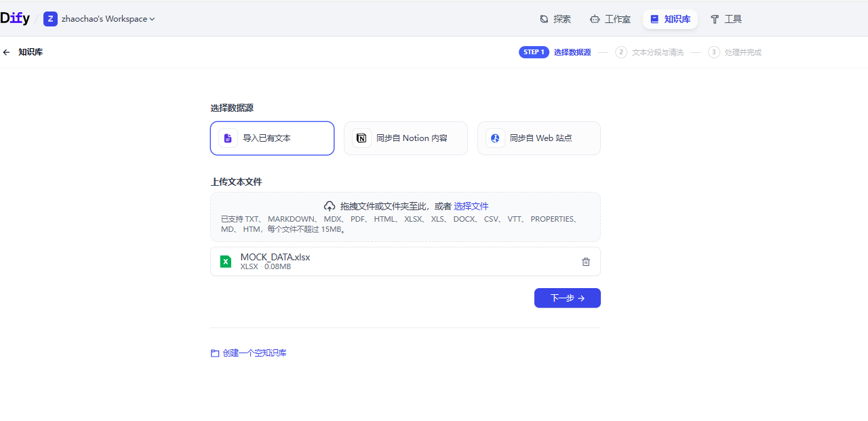Select 同步自 Notion 内容 data source
The height and width of the screenshot is (421, 868).
coord(406,138)
